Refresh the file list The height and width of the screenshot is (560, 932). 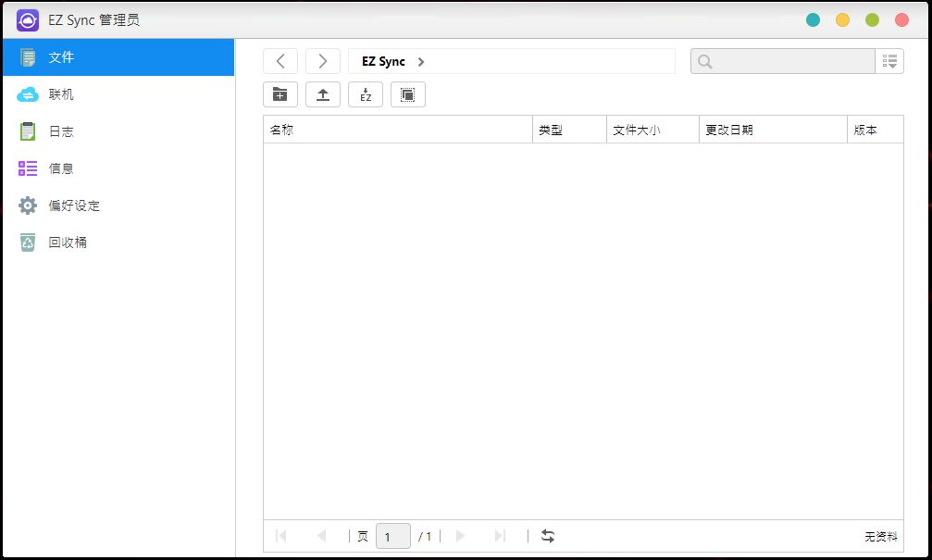[548, 536]
